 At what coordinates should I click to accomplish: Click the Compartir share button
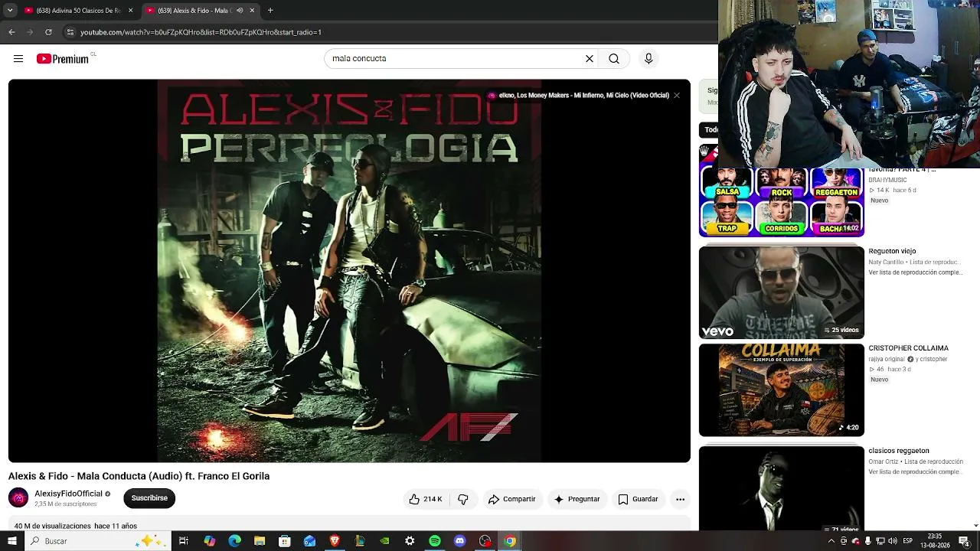click(511, 499)
